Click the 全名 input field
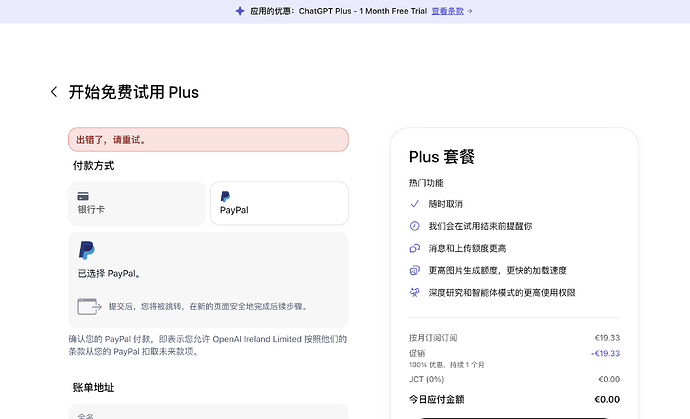Image resolution: width=690 pixels, height=419 pixels. point(209,412)
